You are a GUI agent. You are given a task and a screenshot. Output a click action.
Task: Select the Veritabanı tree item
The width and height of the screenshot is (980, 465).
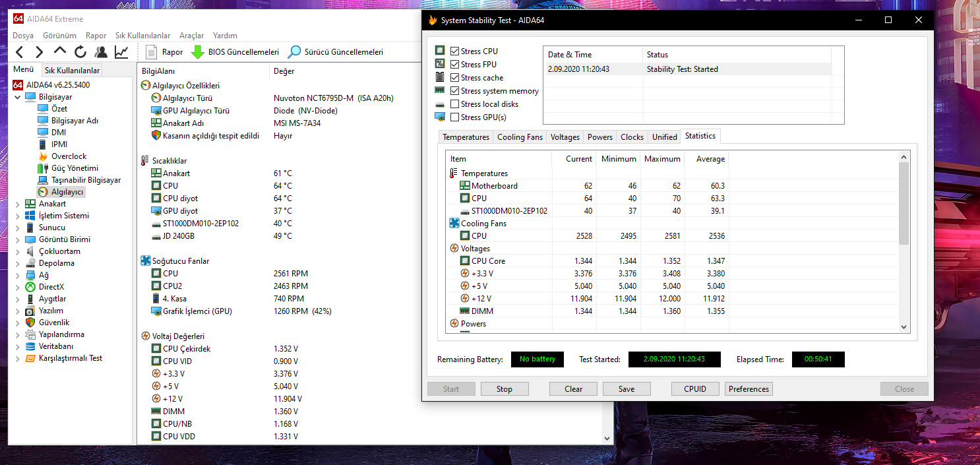click(x=49, y=346)
